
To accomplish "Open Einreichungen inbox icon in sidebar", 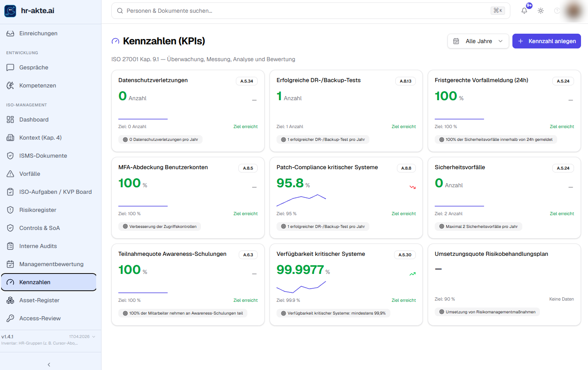I will pos(10,33).
